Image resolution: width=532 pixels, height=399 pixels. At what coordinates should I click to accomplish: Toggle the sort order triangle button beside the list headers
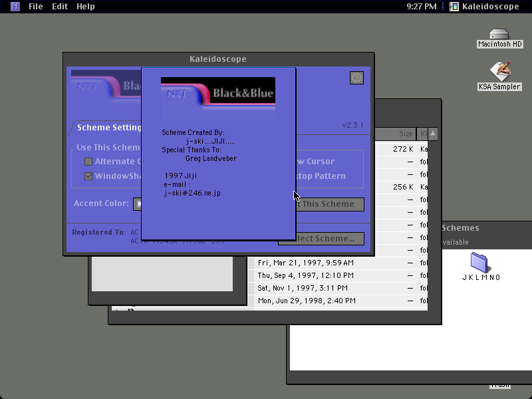click(x=433, y=134)
